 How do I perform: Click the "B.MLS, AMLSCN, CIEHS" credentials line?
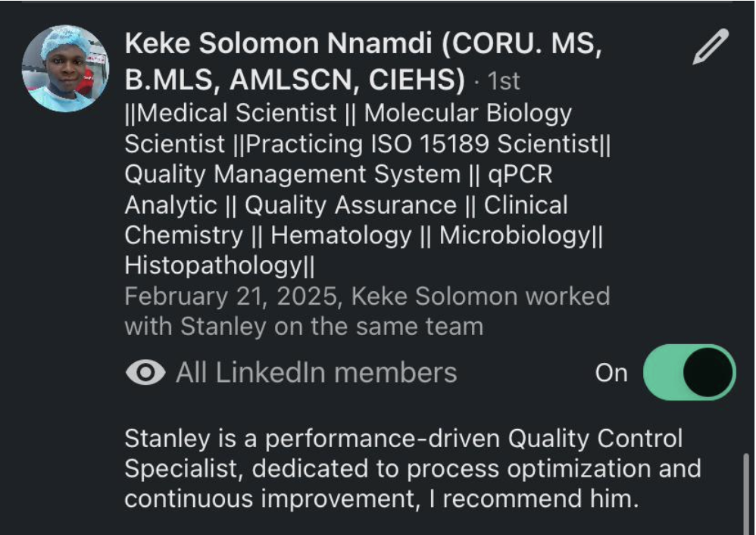coord(295,80)
